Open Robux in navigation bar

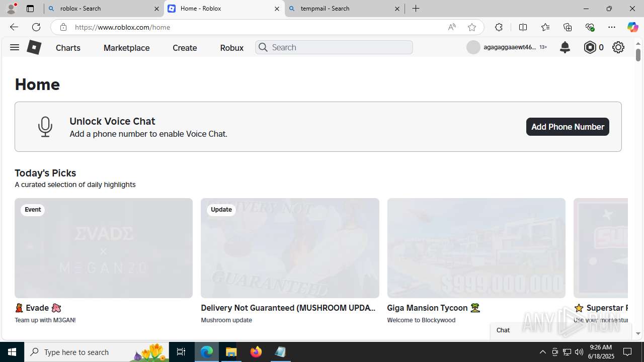(x=232, y=48)
